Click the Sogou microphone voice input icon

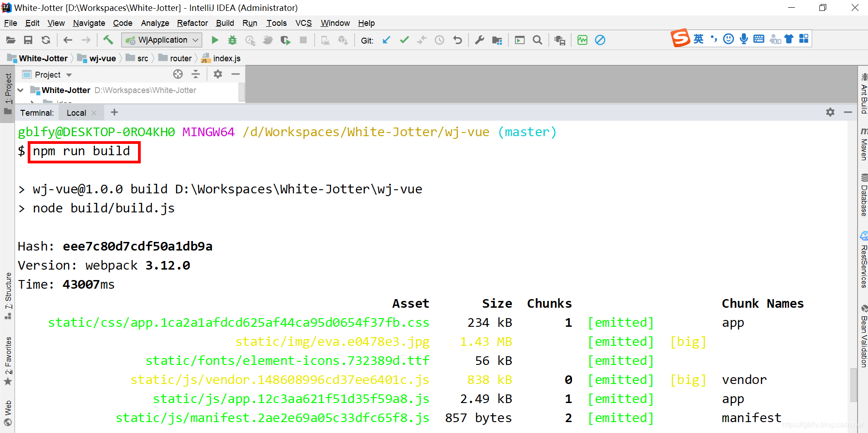click(x=744, y=39)
